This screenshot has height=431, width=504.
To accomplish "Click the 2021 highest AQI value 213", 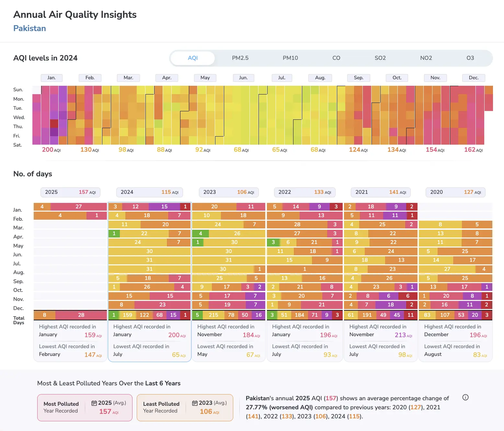I will coord(403,335).
